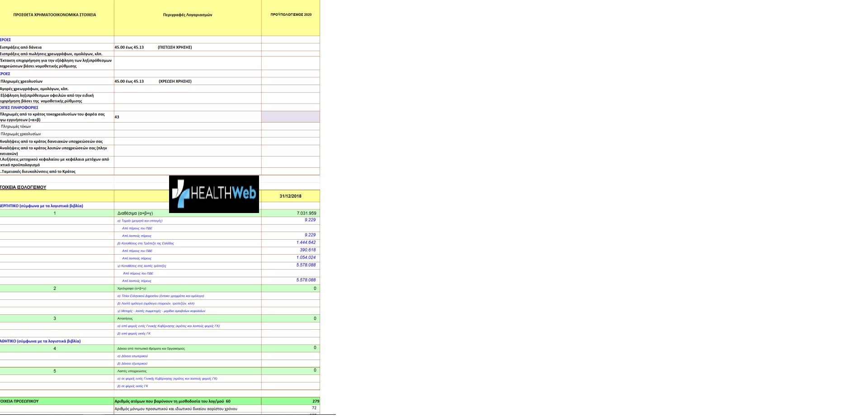Click the Διαθέσιμα (α+β+γ) row label
Image resolution: width=868 pixels, height=417 pixels.
point(135,213)
